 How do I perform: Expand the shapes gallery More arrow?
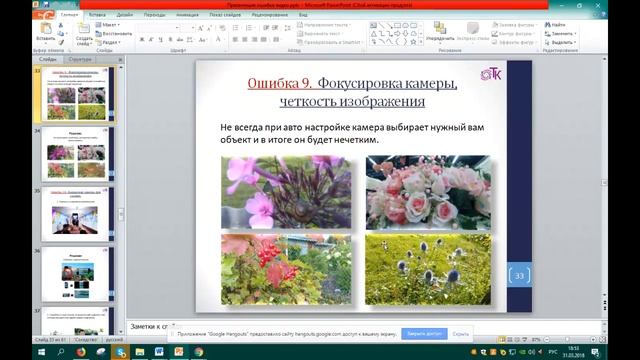(x=421, y=42)
